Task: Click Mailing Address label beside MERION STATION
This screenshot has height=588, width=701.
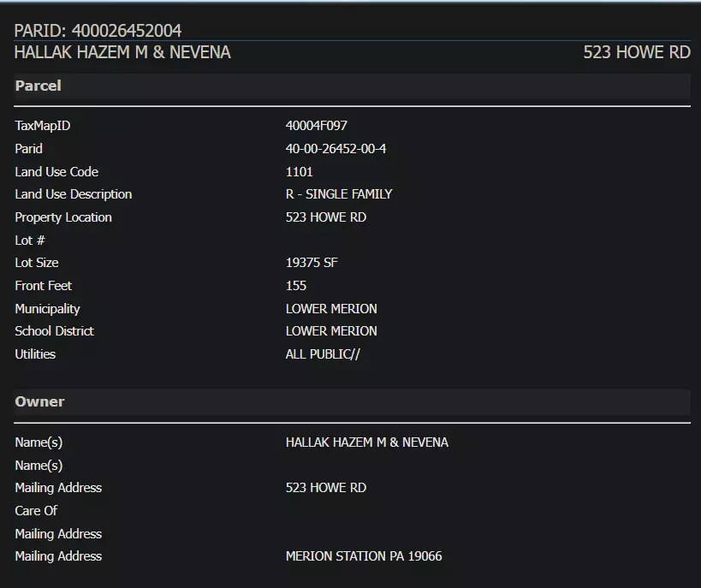Action: tap(58, 556)
